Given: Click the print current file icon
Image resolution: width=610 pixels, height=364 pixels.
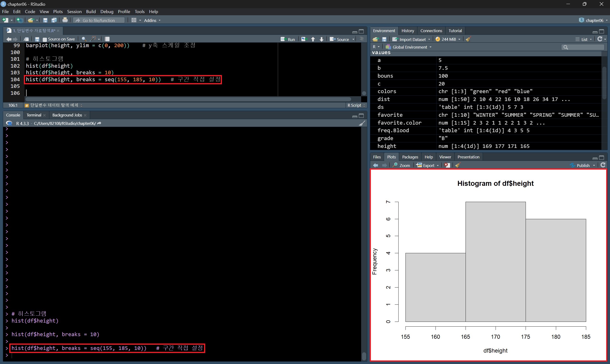Looking at the screenshot, I should point(65,20).
